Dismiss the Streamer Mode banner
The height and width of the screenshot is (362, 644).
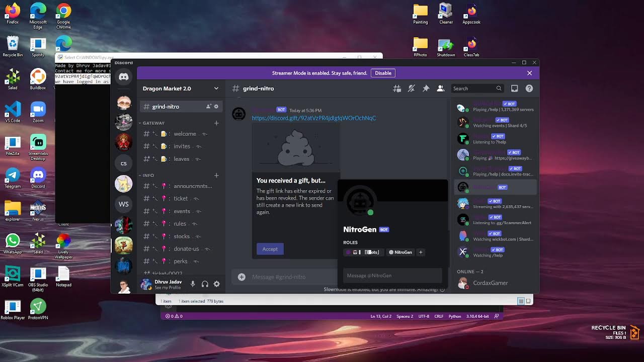point(529,73)
